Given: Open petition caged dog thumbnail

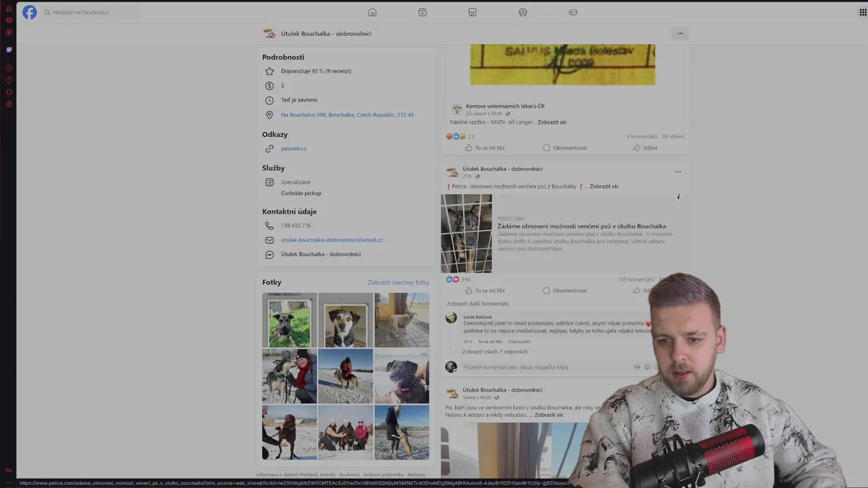Looking at the screenshot, I should [467, 233].
